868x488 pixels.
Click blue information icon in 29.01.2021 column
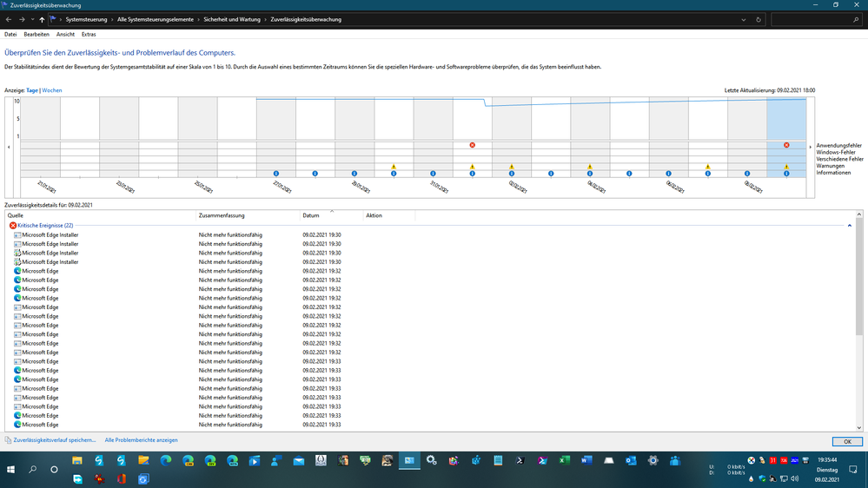click(x=354, y=174)
